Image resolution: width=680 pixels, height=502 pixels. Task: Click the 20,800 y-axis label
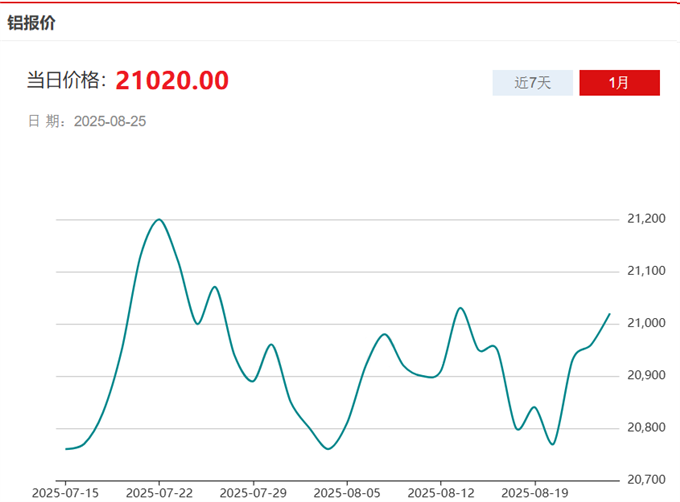[x=644, y=428]
